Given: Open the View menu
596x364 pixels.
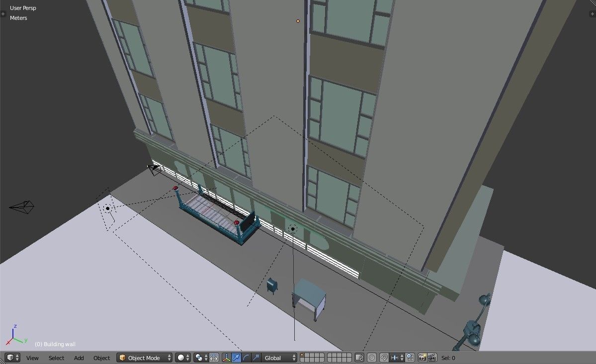Looking at the screenshot, I should pyautogui.click(x=32, y=358).
